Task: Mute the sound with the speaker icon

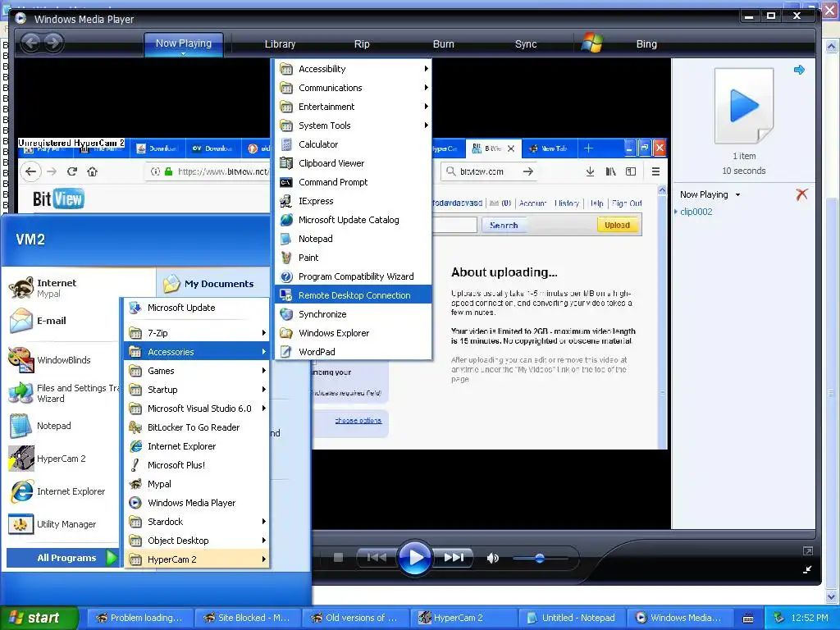Action: click(x=492, y=558)
